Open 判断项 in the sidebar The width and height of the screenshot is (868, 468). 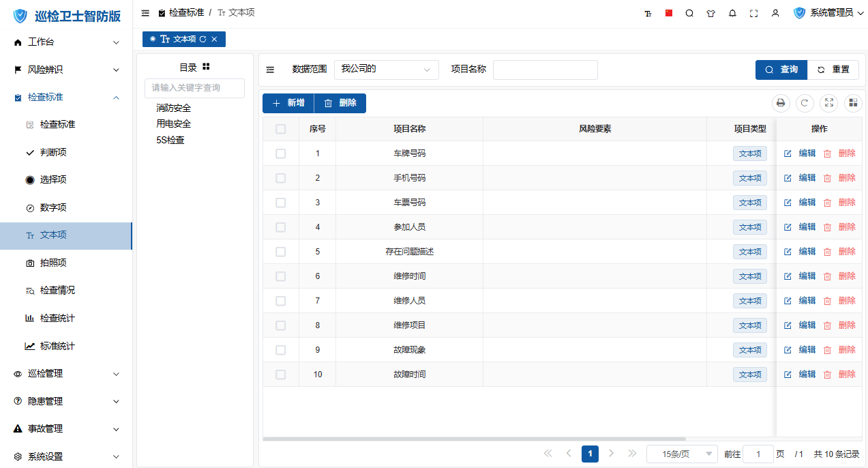[66, 153]
